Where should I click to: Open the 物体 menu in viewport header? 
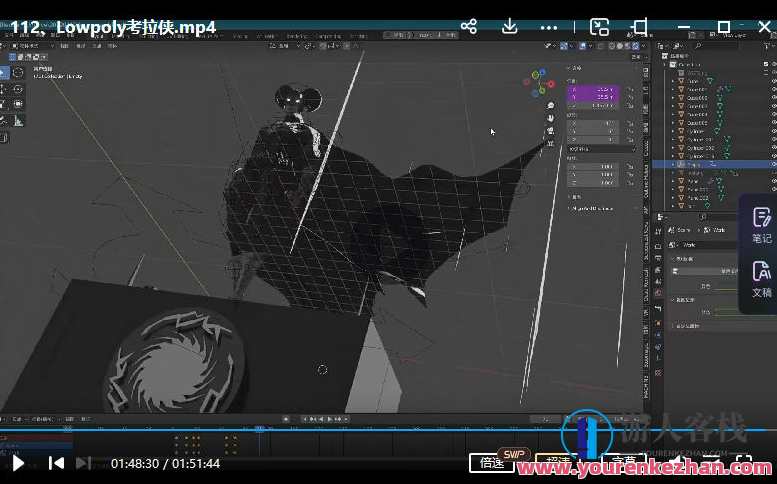[x=112, y=46]
